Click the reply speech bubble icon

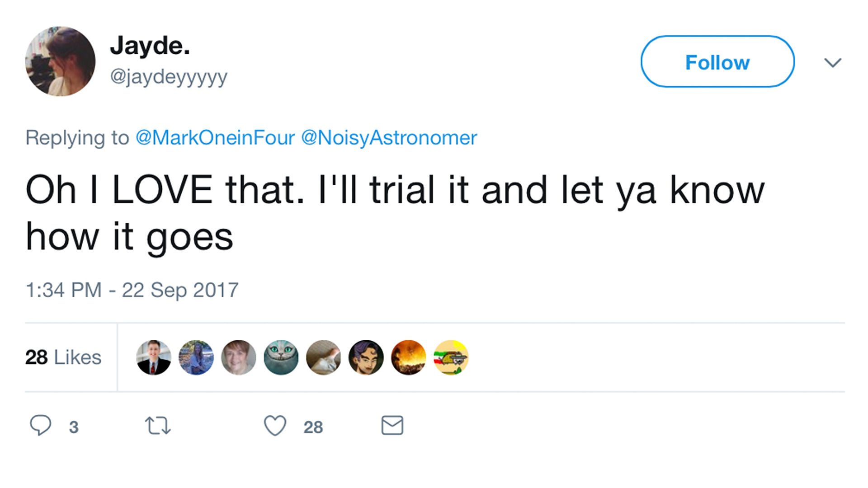(x=41, y=425)
